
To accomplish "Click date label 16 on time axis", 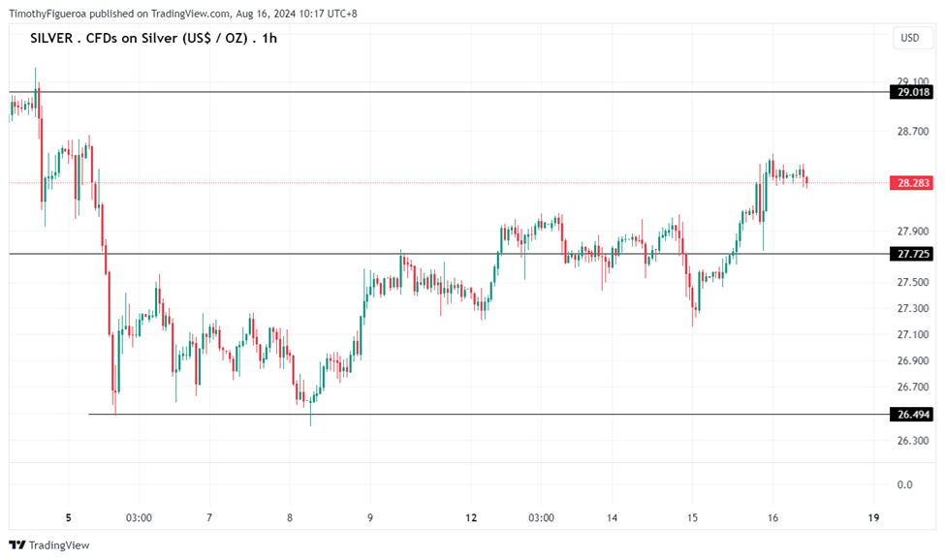I will click(772, 518).
